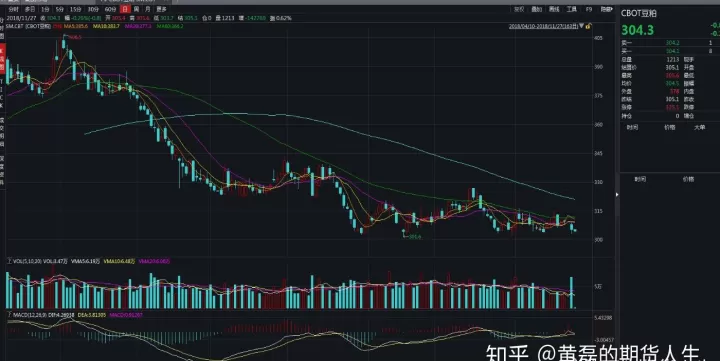The height and width of the screenshot is (361, 720).
Task: Switch to the 周 weekly period tab
Action: 136,9
